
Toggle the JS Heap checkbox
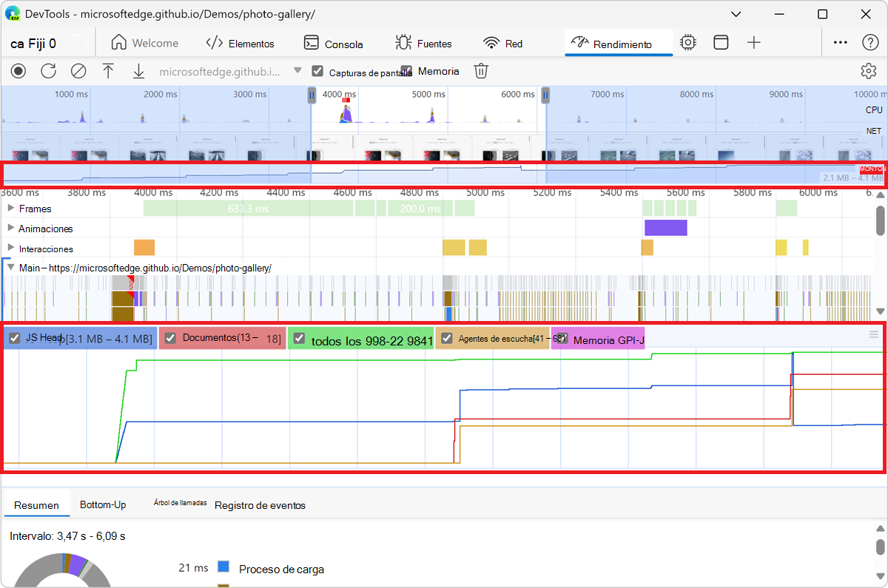point(15,339)
